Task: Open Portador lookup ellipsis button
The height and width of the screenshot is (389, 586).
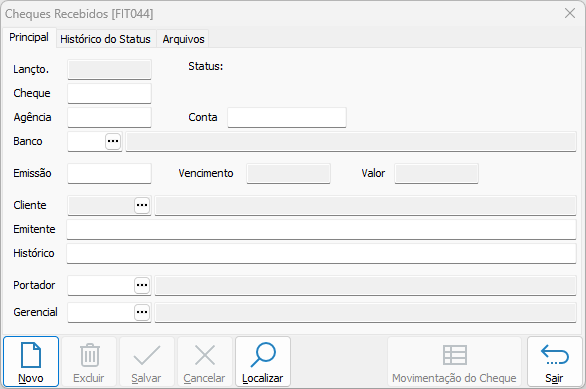Action: pos(142,285)
